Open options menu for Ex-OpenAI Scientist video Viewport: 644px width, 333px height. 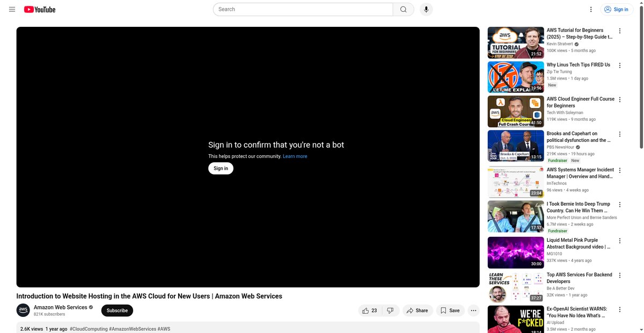(620, 310)
